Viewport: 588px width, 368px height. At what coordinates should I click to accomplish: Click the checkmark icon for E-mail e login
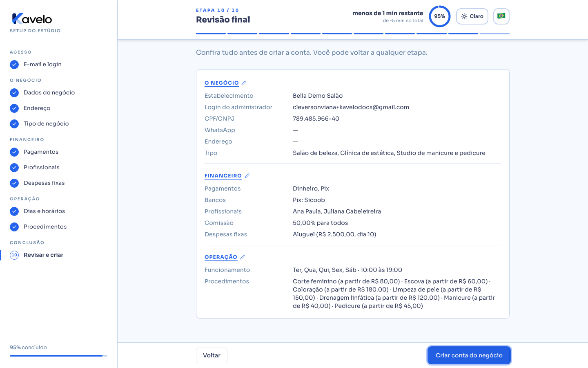14,65
